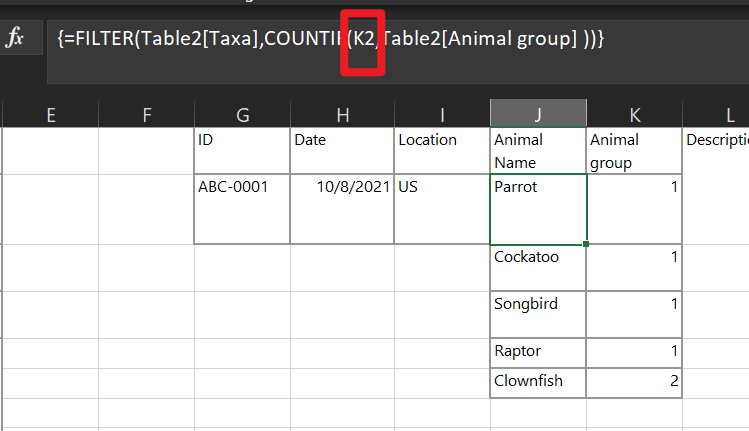
Task: Select column G header
Action: 243,114
